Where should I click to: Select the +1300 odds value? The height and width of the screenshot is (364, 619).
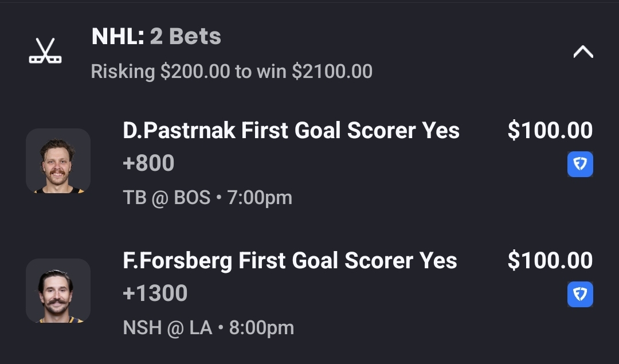[155, 293]
